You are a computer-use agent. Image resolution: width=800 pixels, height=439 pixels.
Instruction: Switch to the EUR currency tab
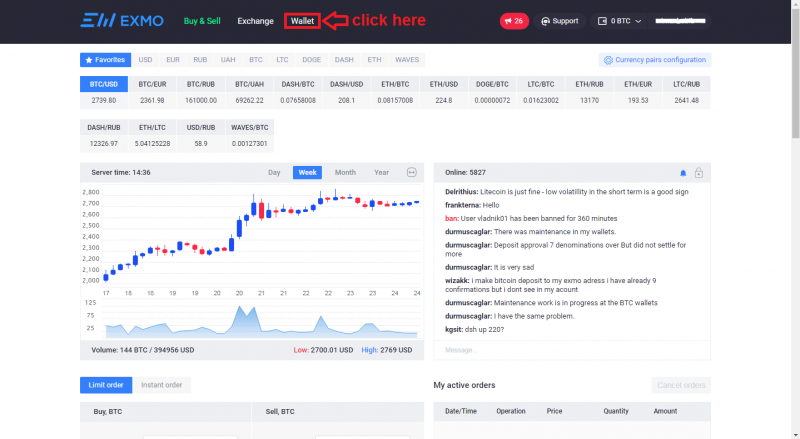pyautogui.click(x=173, y=60)
